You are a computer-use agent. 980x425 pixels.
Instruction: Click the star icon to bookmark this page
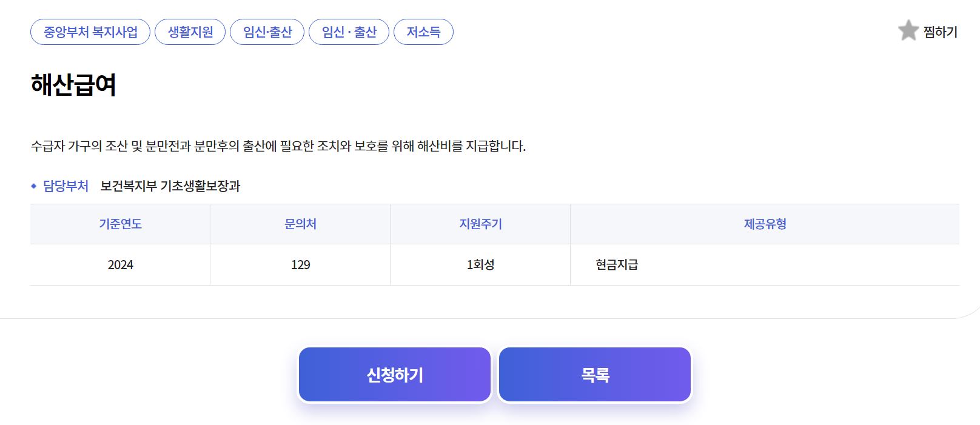pos(908,31)
